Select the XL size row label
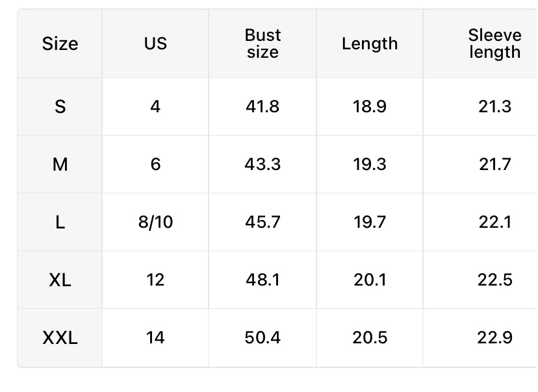The width and height of the screenshot is (538, 392). pos(60,280)
